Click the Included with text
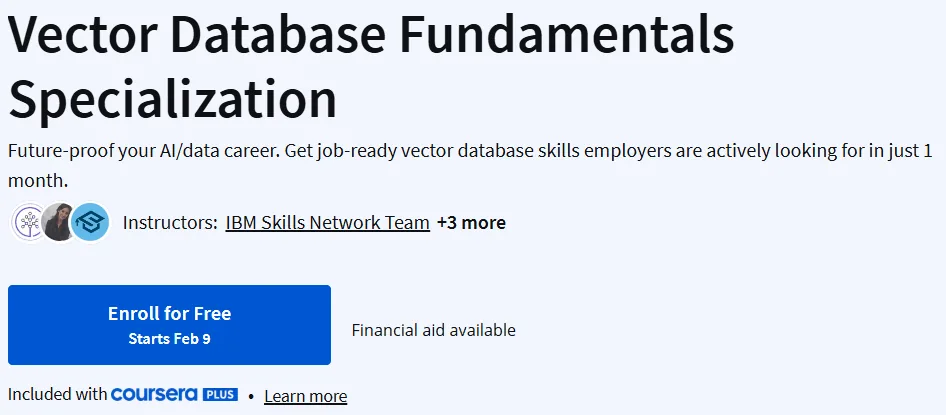 click(x=58, y=395)
